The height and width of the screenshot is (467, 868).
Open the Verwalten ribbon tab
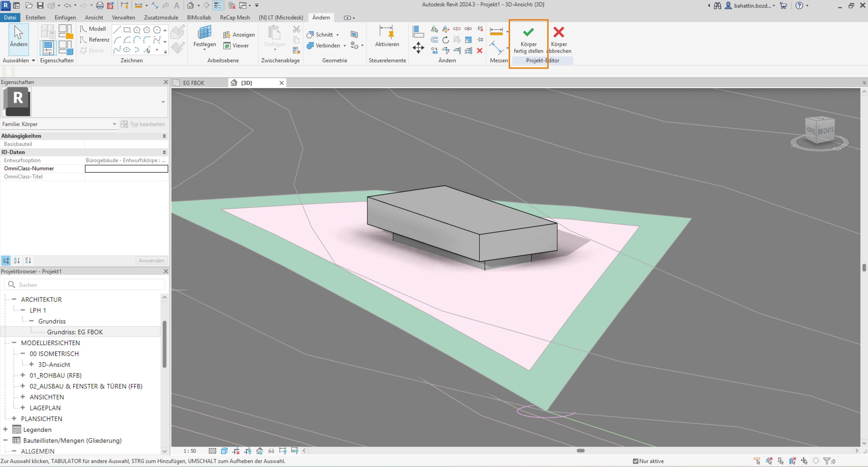(x=123, y=17)
